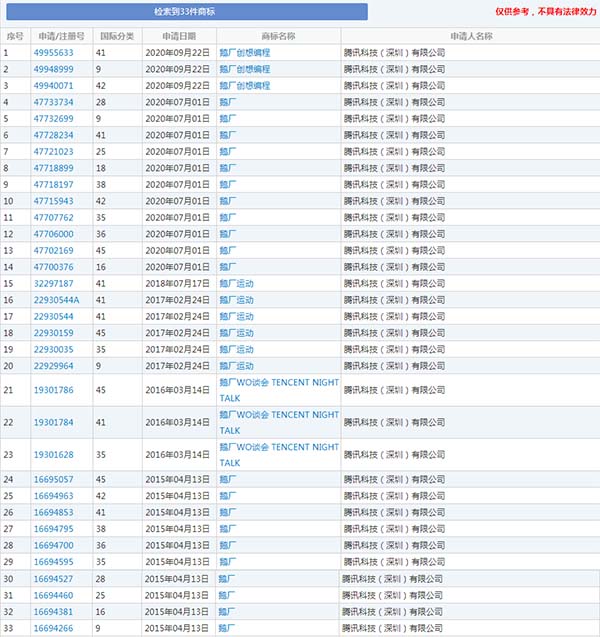600x637 pixels.
Task: Open registration number 22930544A link
Action: (56, 300)
